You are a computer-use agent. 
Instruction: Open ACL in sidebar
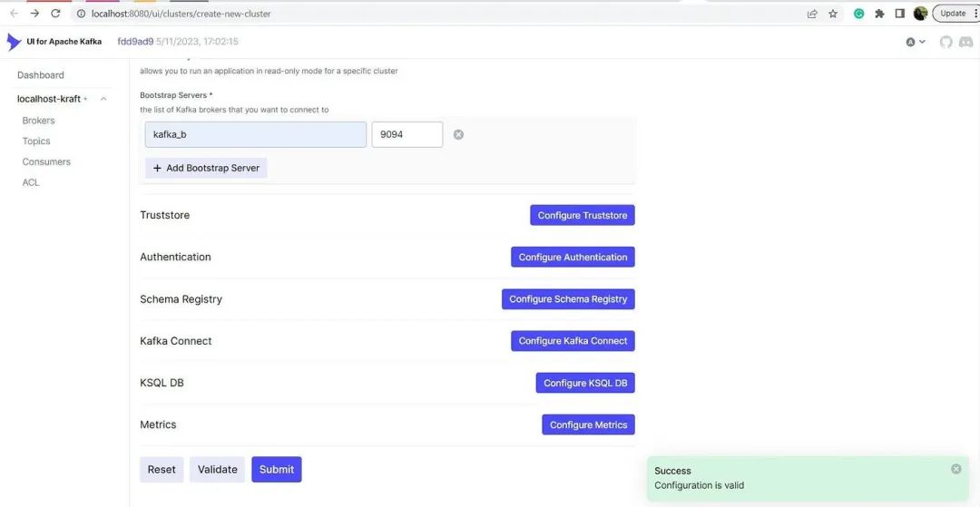tap(31, 182)
